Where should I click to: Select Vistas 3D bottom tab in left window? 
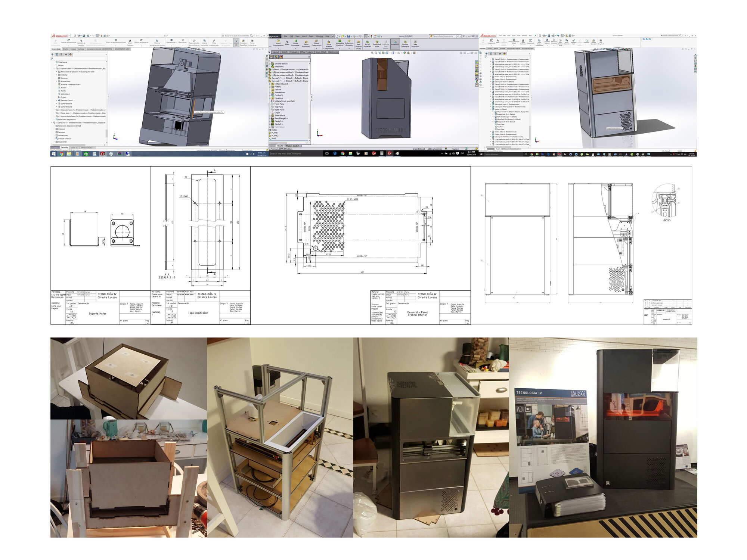click(74, 147)
